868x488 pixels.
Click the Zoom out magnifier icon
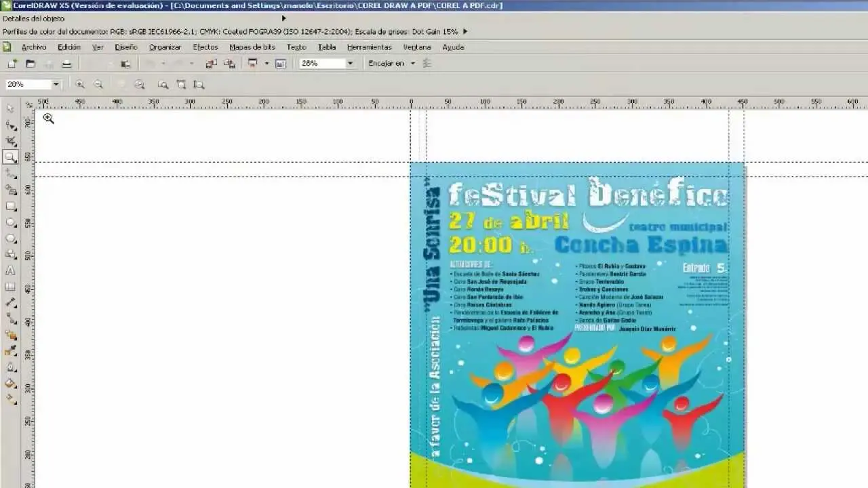pyautogui.click(x=98, y=85)
